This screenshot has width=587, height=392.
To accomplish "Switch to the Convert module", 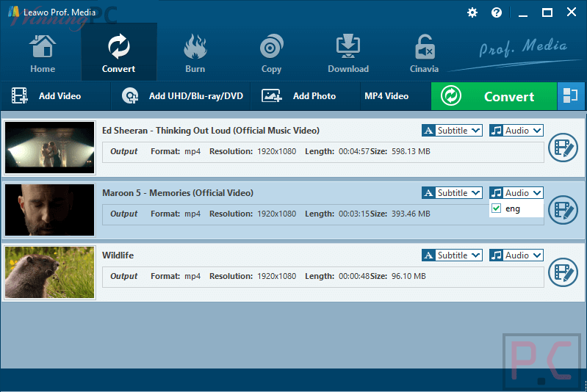I will (119, 52).
